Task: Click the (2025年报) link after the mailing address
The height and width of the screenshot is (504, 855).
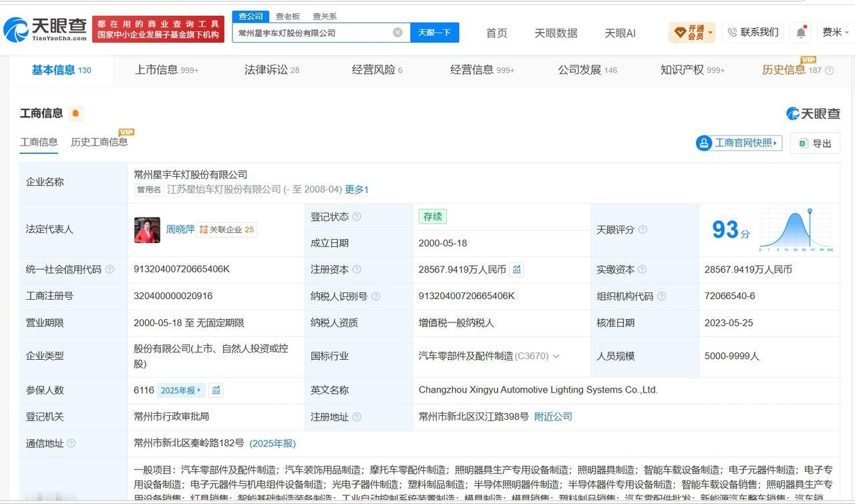Action: (x=273, y=443)
